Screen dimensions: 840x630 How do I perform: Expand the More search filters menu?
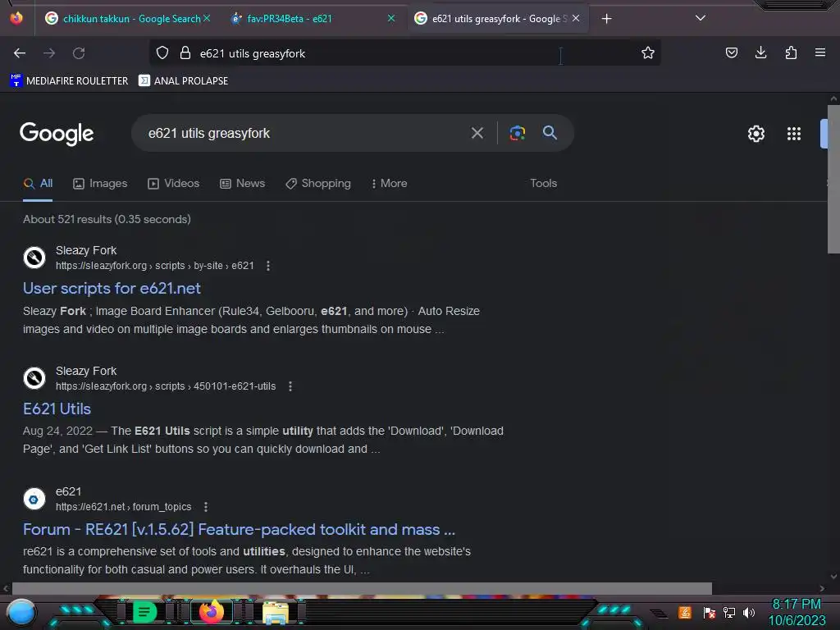click(390, 183)
